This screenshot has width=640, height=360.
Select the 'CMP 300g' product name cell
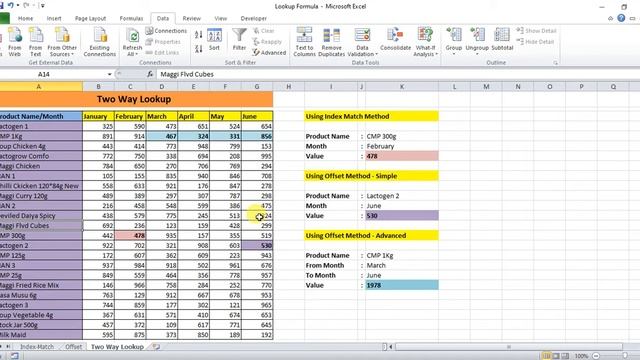pos(41,236)
